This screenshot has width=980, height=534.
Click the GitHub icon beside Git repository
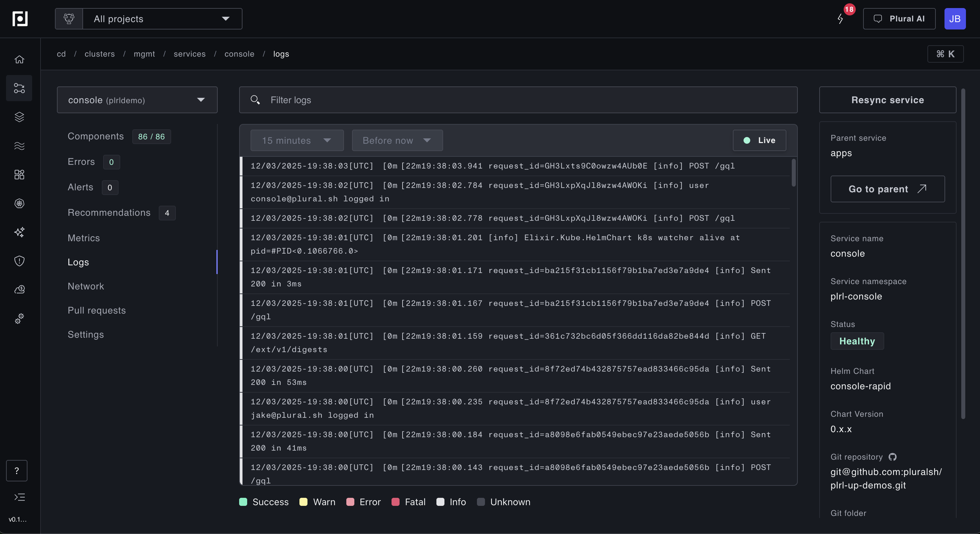click(x=893, y=457)
